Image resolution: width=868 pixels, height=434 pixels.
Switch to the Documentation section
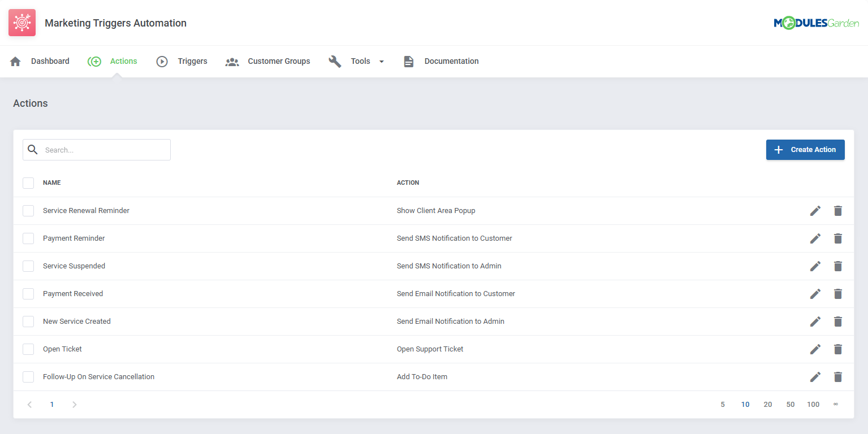[451, 61]
